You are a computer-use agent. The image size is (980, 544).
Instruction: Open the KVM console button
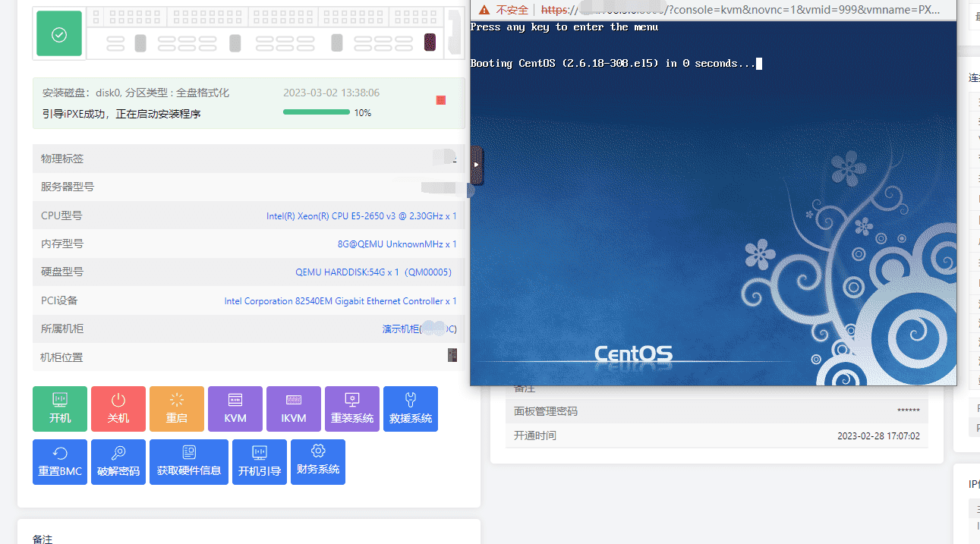coord(235,409)
